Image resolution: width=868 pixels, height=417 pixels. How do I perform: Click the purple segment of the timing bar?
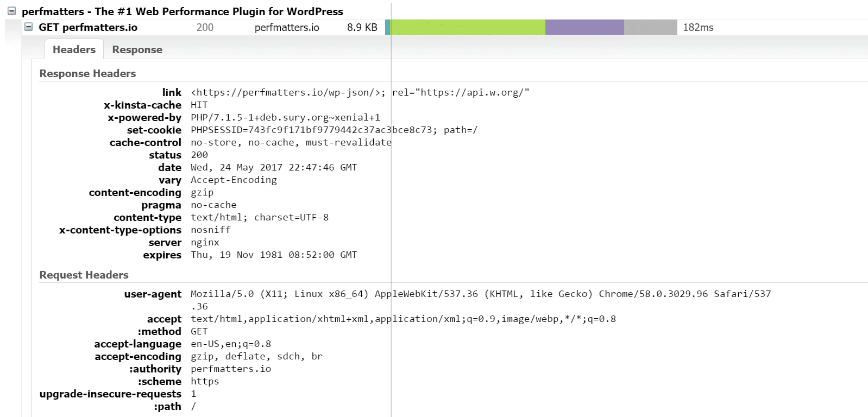point(584,27)
